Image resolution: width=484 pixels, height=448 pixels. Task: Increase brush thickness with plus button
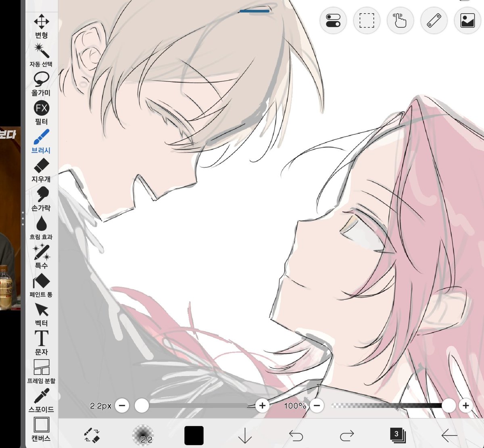point(263,406)
